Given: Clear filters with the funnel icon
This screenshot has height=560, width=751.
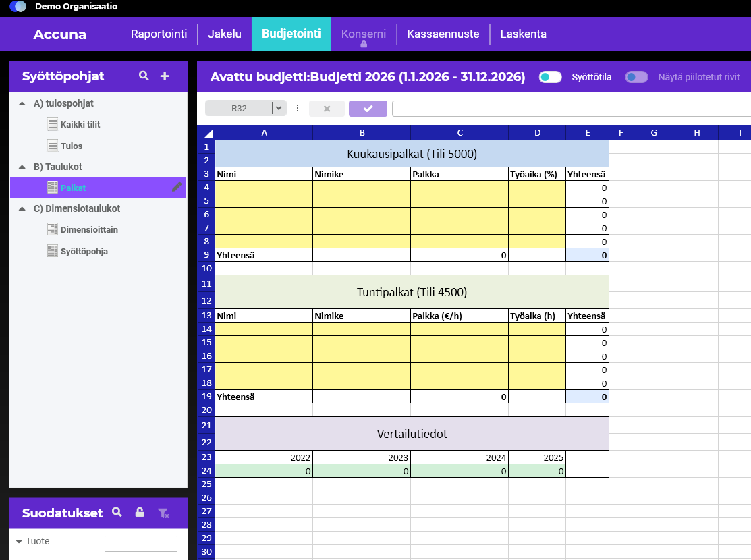Looking at the screenshot, I should click(x=164, y=513).
